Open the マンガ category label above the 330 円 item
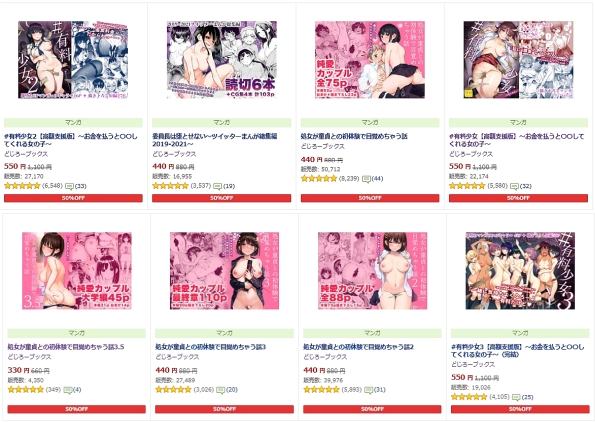Screen dimensions: 595x422 [x=77, y=333]
